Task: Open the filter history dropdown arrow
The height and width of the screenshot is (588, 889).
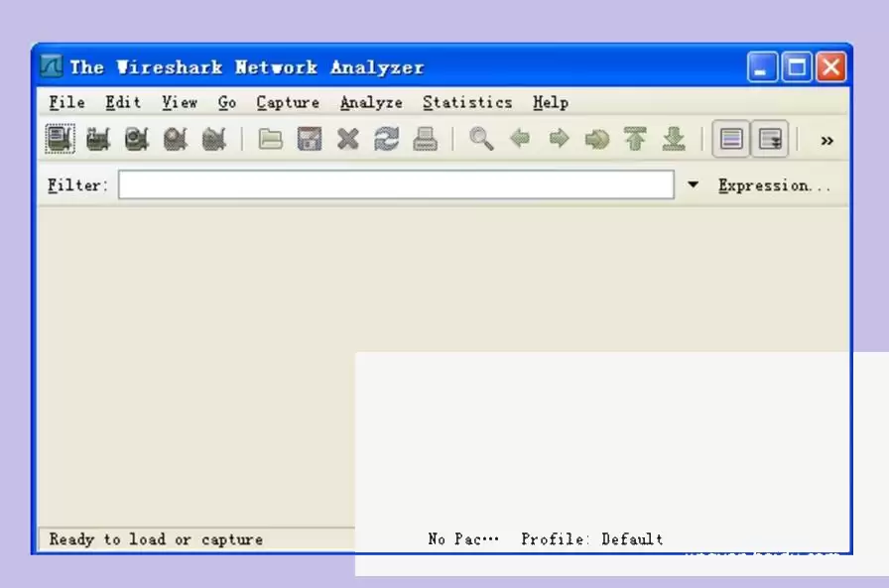Action: [x=693, y=184]
